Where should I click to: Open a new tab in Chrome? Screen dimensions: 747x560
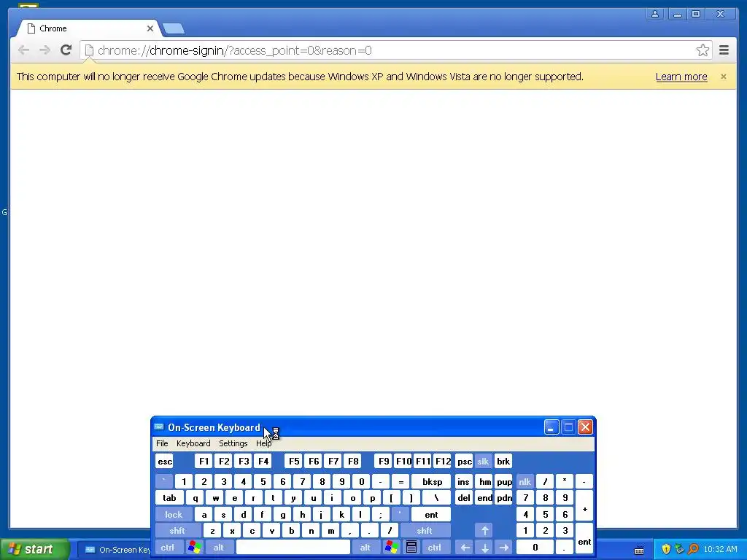point(174,28)
